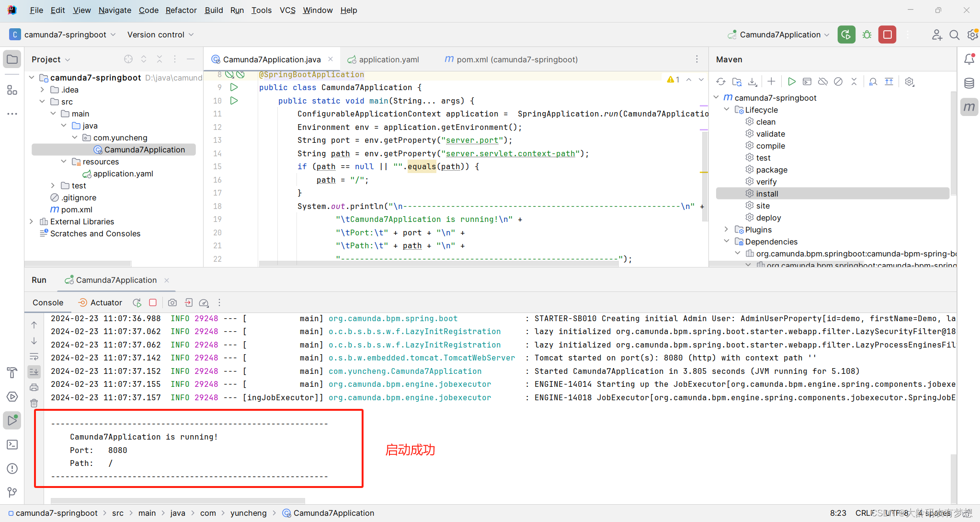
Task: Expand the Maven Plugins node
Action: click(727, 230)
